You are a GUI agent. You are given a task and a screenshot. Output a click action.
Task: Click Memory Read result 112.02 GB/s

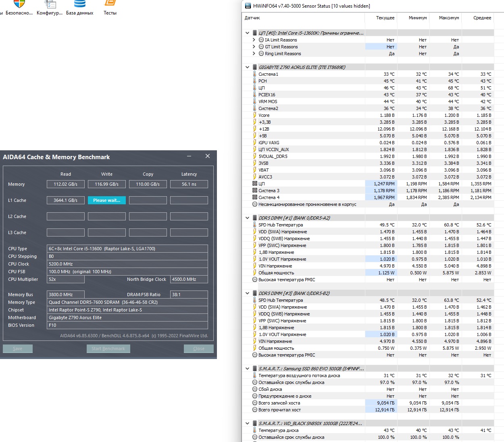tap(66, 184)
